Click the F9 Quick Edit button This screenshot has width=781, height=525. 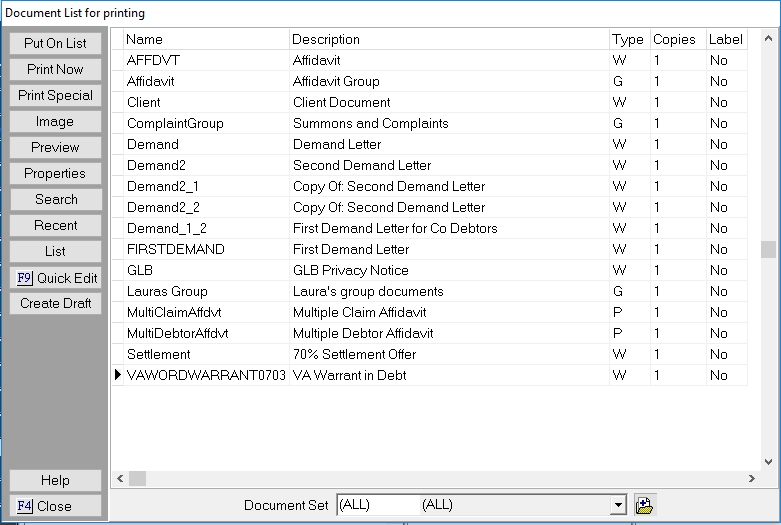pyautogui.click(x=56, y=278)
